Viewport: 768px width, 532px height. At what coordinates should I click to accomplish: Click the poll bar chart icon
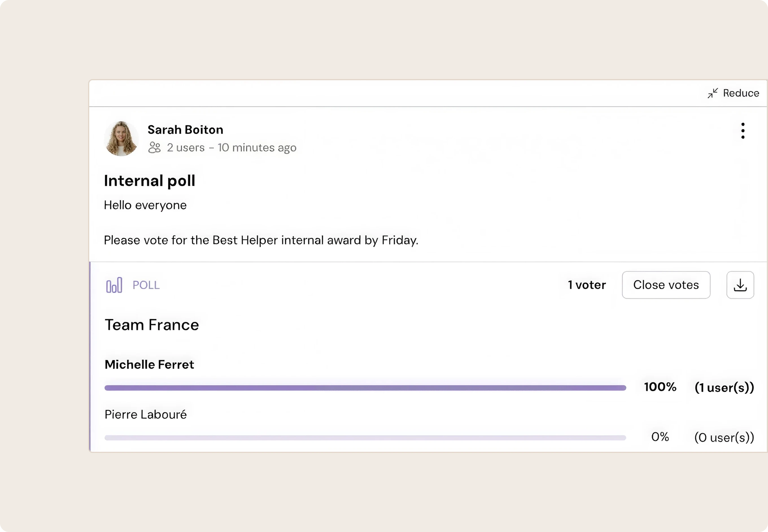point(114,285)
